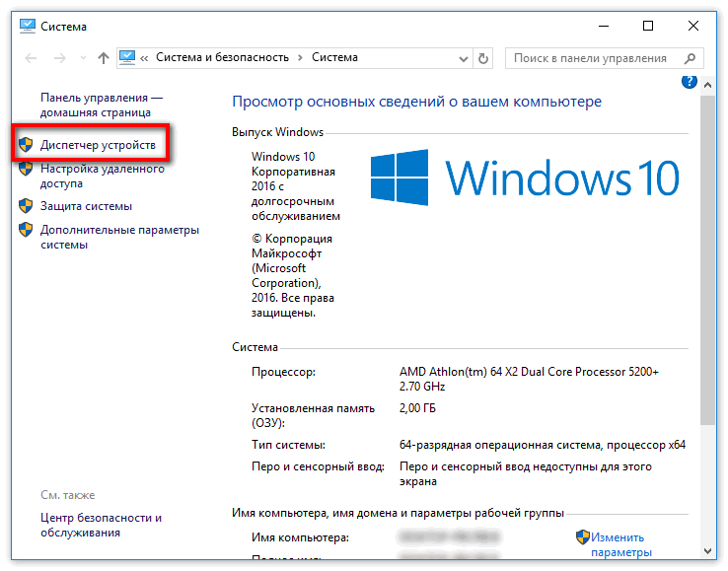The width and height of the screenshot is (728, 571).
Task: Click the scrollbar down arrow
Action: coord(707,551)
